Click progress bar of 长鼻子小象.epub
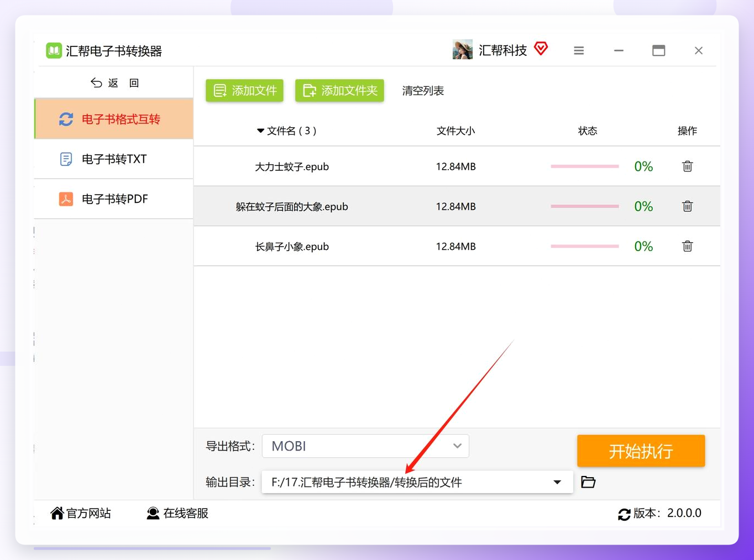This screenshot has height=560, width=754. pyautogui.click(x=584, y=246)
